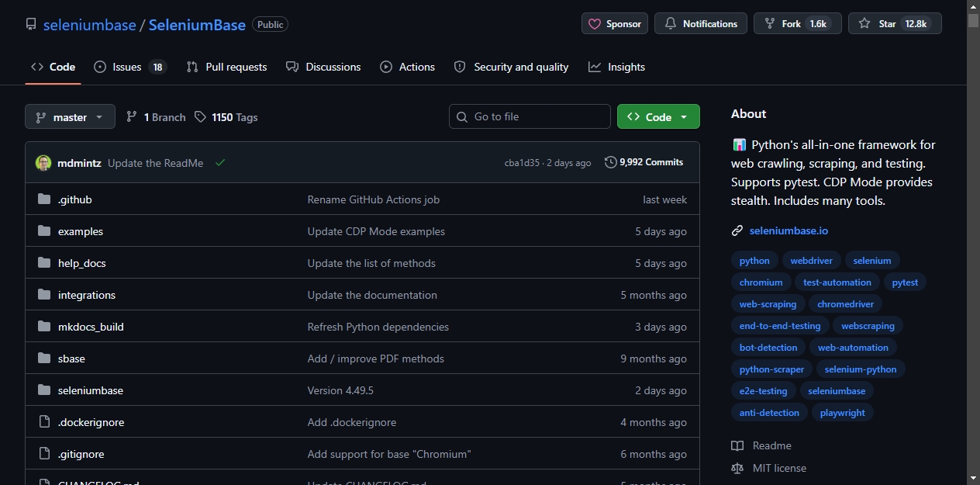
Task: Switch to the Issues tab
Action: (x=130, y=67)
